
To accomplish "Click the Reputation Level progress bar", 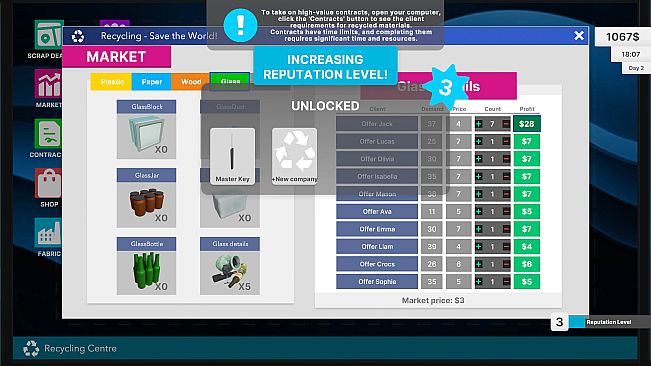I will tap(609, 322).
